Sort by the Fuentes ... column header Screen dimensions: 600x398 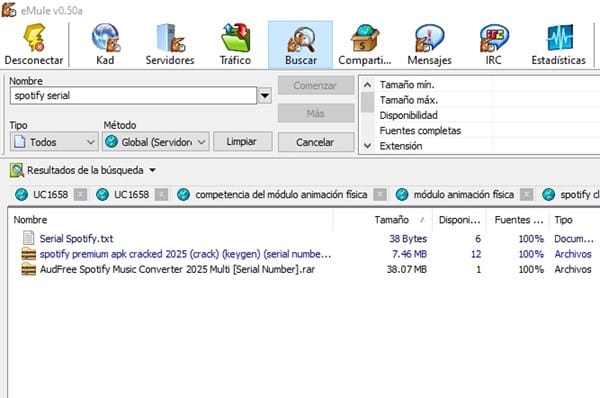(x=518, y=220)
